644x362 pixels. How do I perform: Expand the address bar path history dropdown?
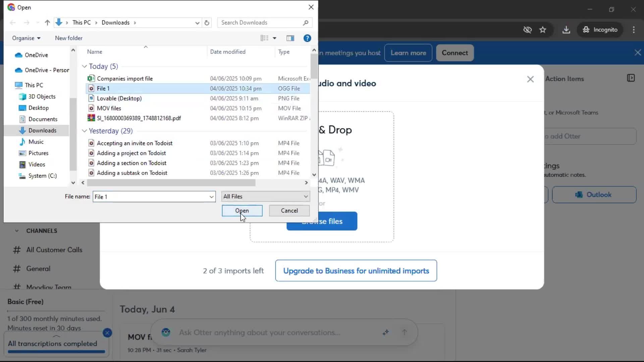pos(197,22)
